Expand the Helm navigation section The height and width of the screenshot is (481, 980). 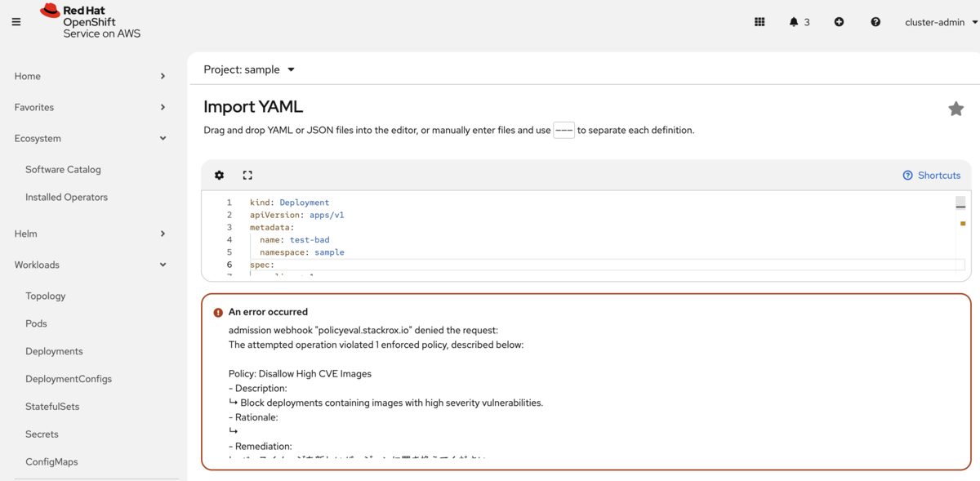pyautogui.click(x=90, y=234)
